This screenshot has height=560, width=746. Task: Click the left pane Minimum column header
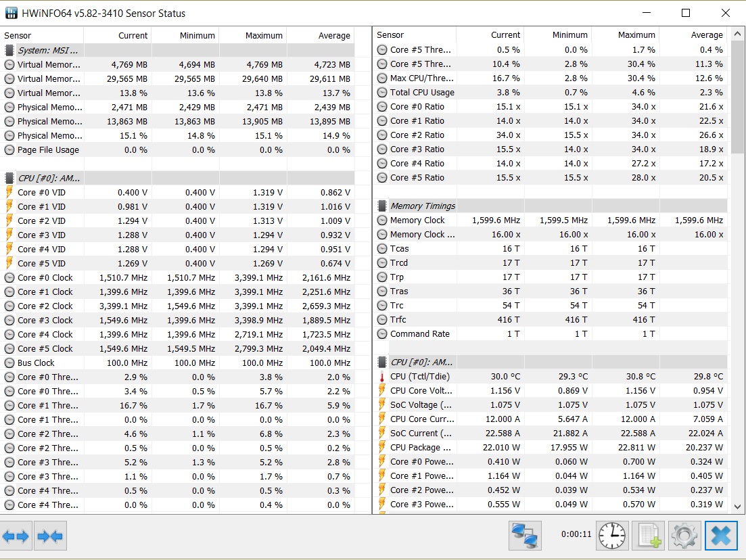coord(185,35)
